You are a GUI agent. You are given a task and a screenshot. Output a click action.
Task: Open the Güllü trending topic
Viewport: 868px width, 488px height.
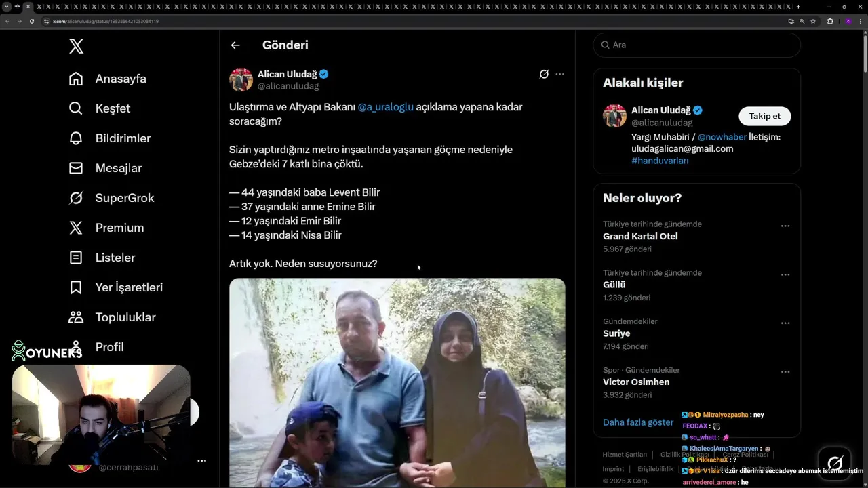pos(614,285)
